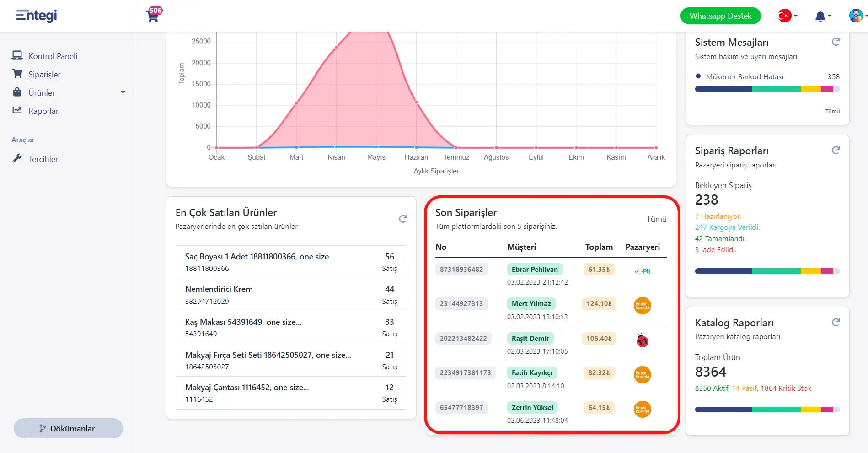Refresh the En Çok Satılan Ürünler list

pyautogui.click(x=403, y=219)
